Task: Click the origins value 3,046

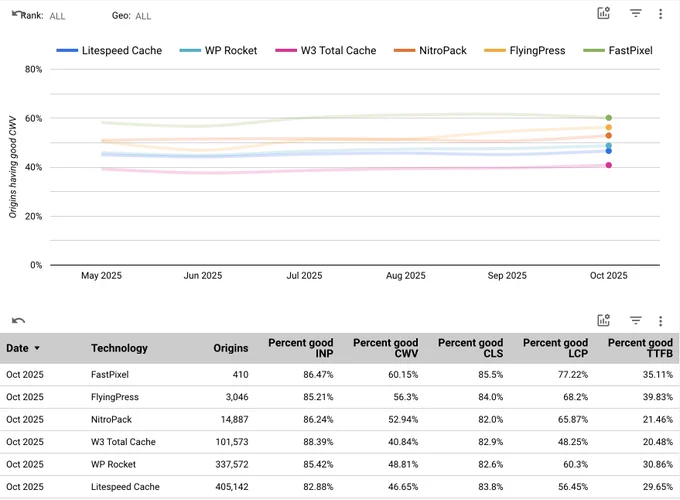Action: (237, 397)
